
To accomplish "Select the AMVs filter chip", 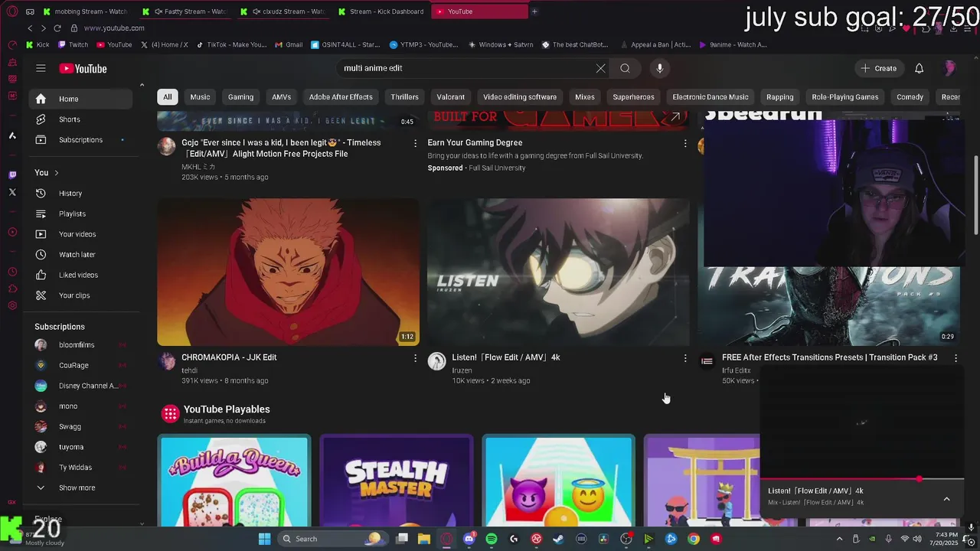I will coord(281,97).
